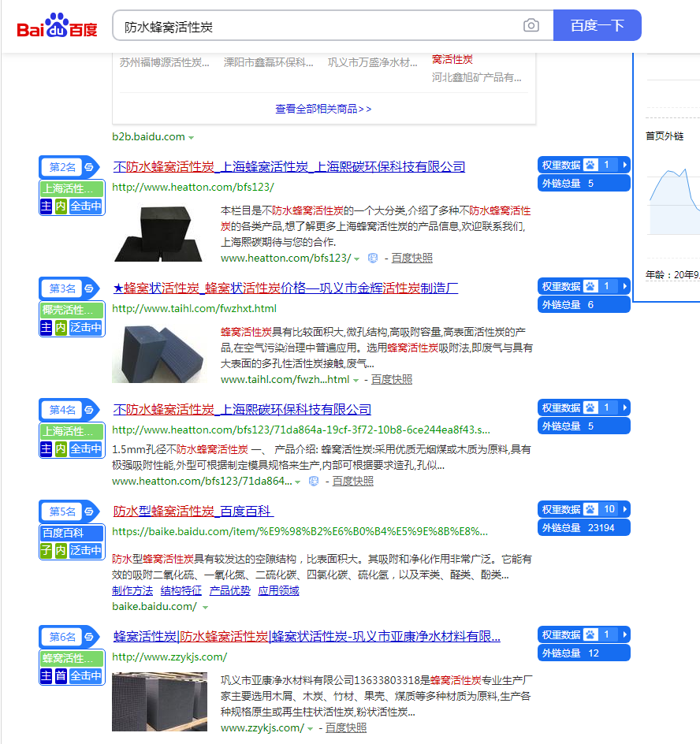
Task: Click sync icon beside 第5名 badge
Action: (x=89, y=511)
